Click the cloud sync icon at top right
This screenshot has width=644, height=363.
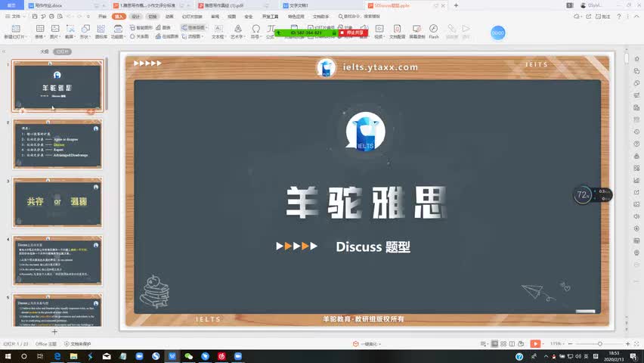click(x=577, y=17)
